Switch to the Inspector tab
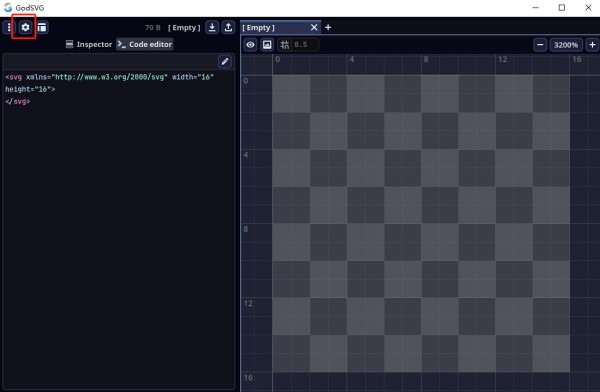The width and height of the screenshot is (600, 392). click(x=89, y=44)
